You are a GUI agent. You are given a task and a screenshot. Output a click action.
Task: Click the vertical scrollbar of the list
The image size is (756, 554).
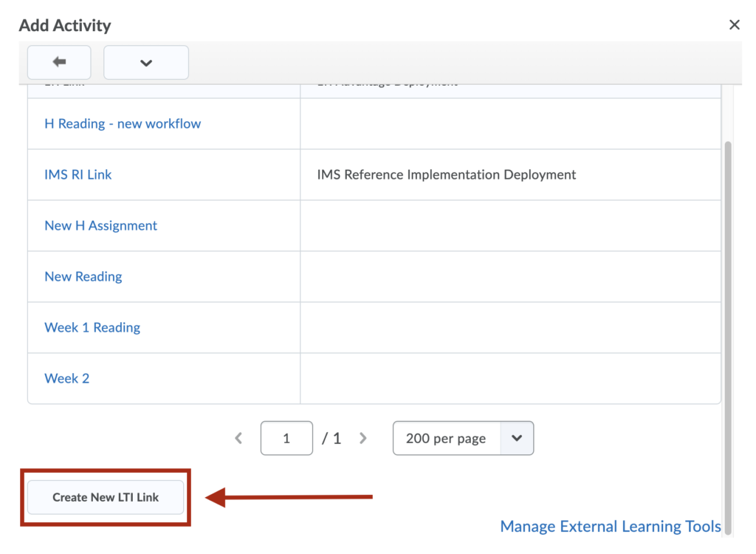[x=728, y=338]
